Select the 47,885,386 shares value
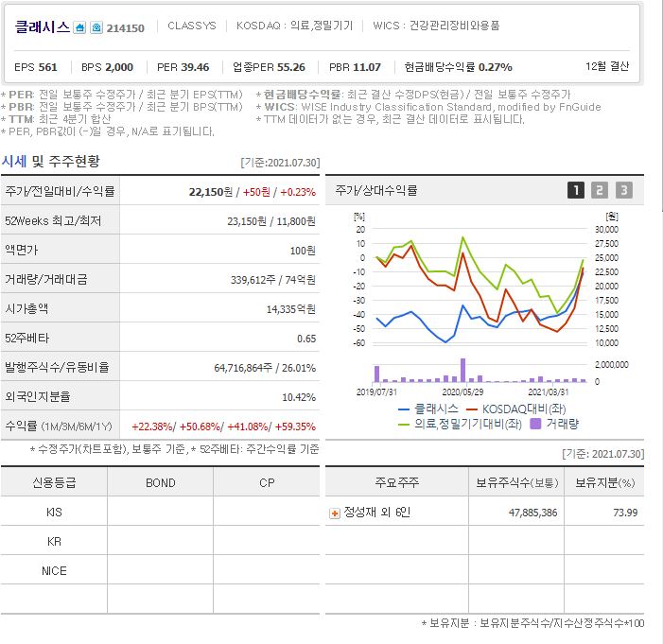Screen dimensions: 663x644 pos(532,513)
